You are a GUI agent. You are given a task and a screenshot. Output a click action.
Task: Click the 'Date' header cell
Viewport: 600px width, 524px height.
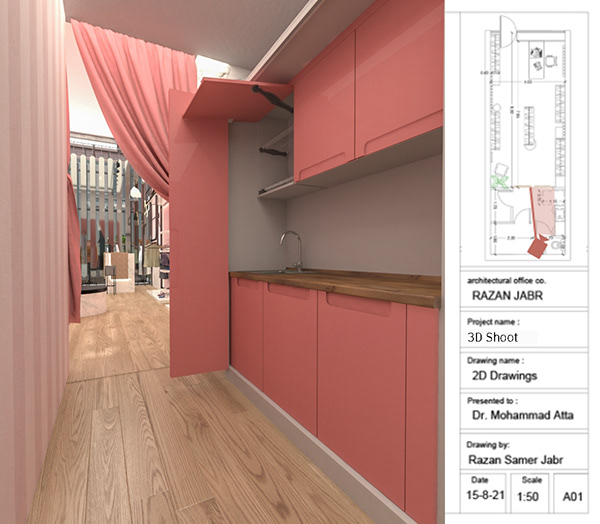(479, 480)
